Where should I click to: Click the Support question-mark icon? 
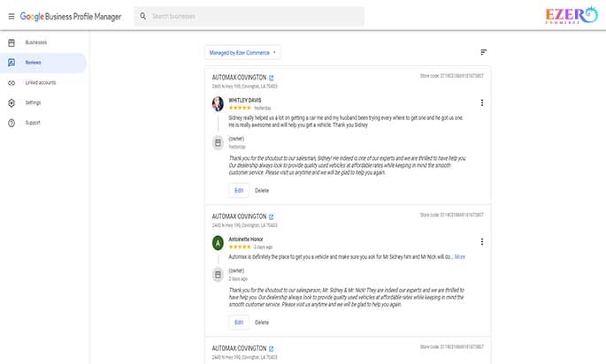click(x=12, y=123)
